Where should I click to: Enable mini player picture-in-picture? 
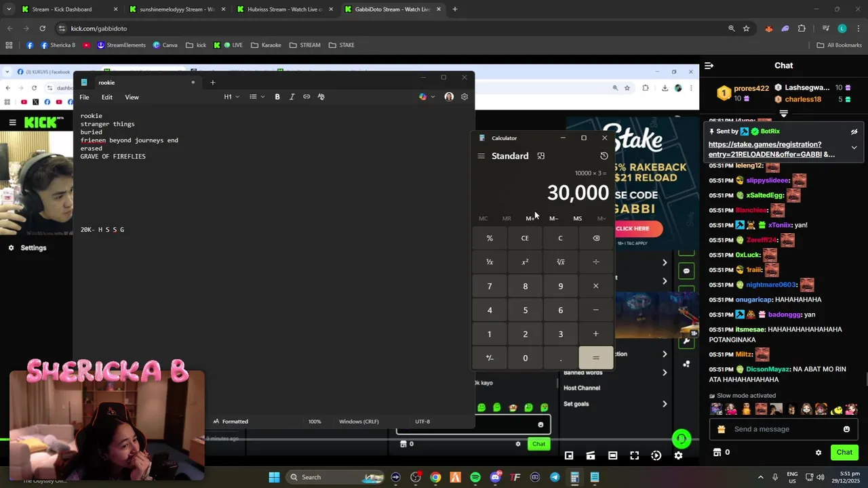tap(569, 455)
